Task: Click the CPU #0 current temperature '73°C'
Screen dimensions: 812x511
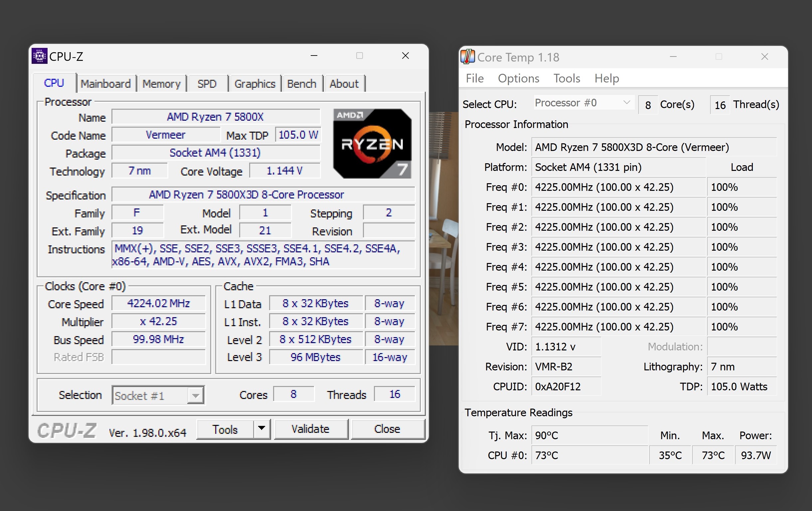Action: pos(589,455)
